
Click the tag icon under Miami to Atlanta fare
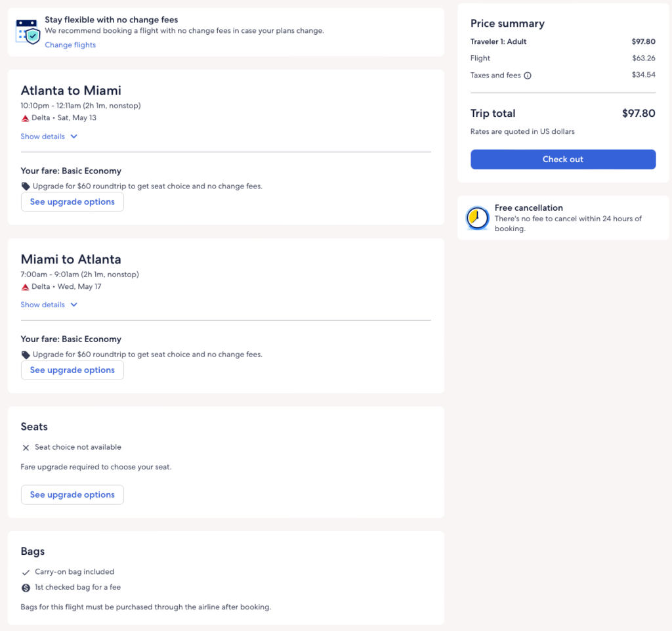(x=26, y=355)
